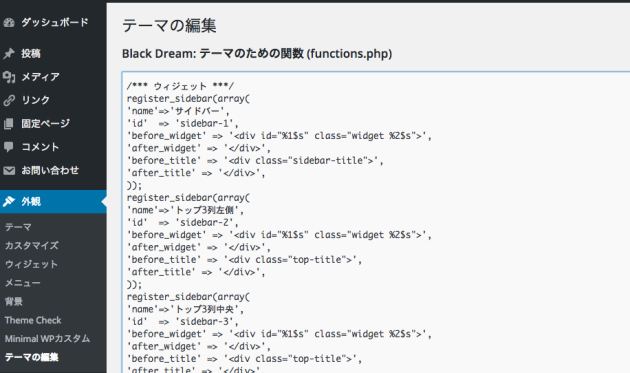Click the sidebar-title before_title code line
Viewport: 630px width, 373px height.
coord(255,161)
